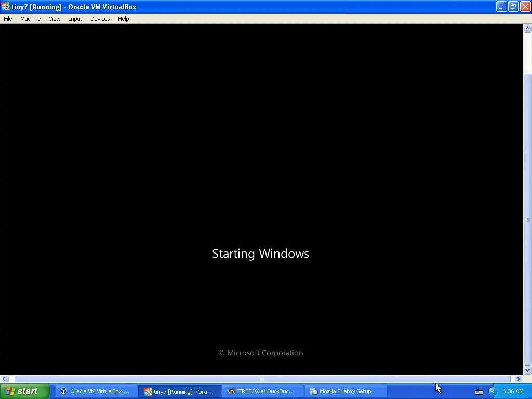Select tiny7 [Running] taskbar button
The image size is (532, 399).
coord(179,391)
